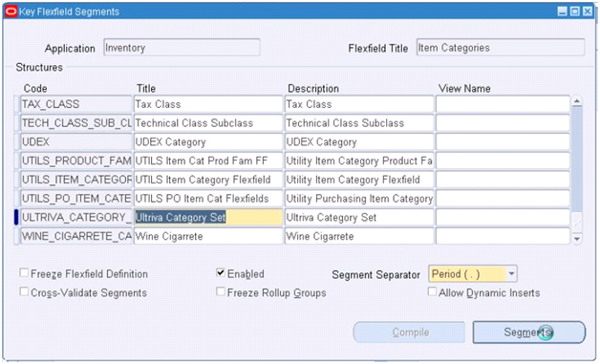This screenshot has height=364, width=600.
Task: Toggle Freeze Rollup Groups checkbox
Action: [221, 291]
